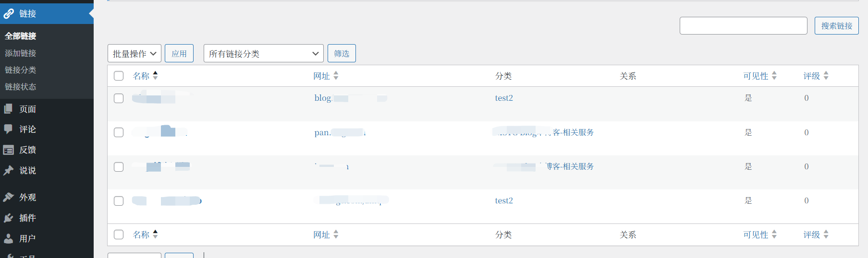Go to 链接分类 submenu item
This screenshot has height=258, width=868.
(x=21, y=70)
